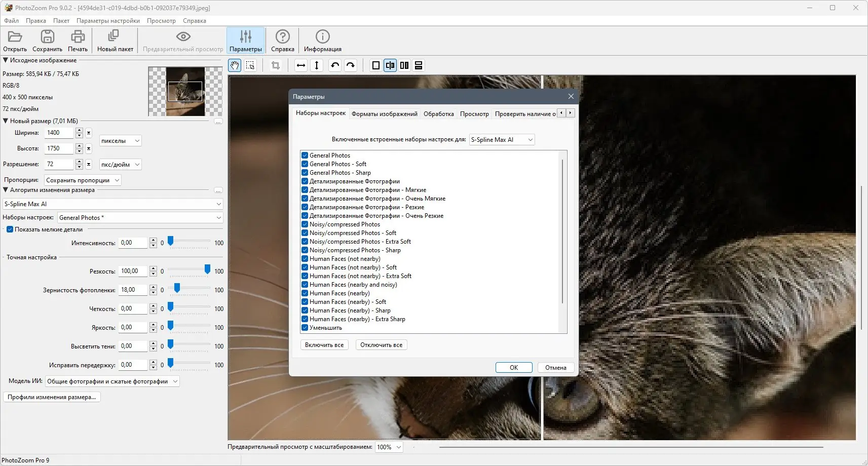Click the Отключить все button
868x466 pixels.
click(381, 344)
